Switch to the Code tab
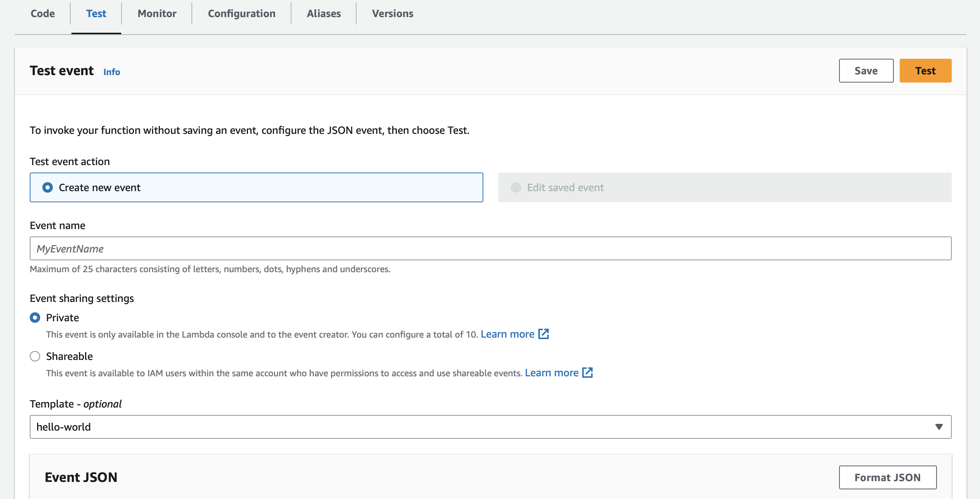Viewport: 980px width, 499px height. point(43,14)
